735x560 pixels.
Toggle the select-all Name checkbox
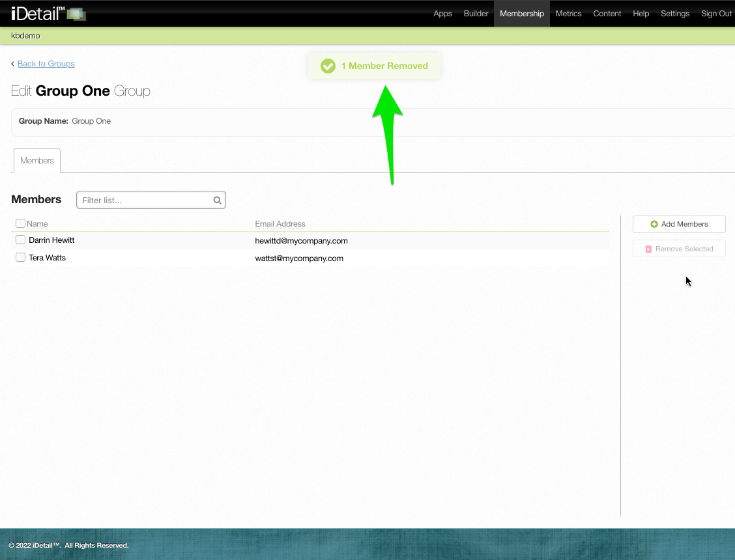click(x=20, y=223)
